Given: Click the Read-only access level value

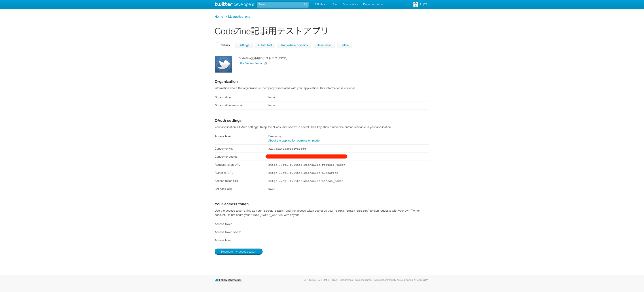Looking at the screenshot, I should click(275, 136).
